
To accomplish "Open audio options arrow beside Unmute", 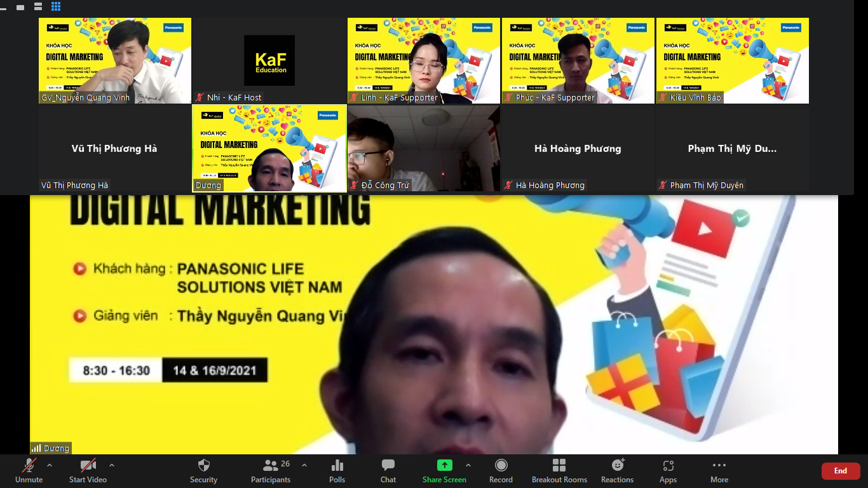I will (x=50, y=465).
